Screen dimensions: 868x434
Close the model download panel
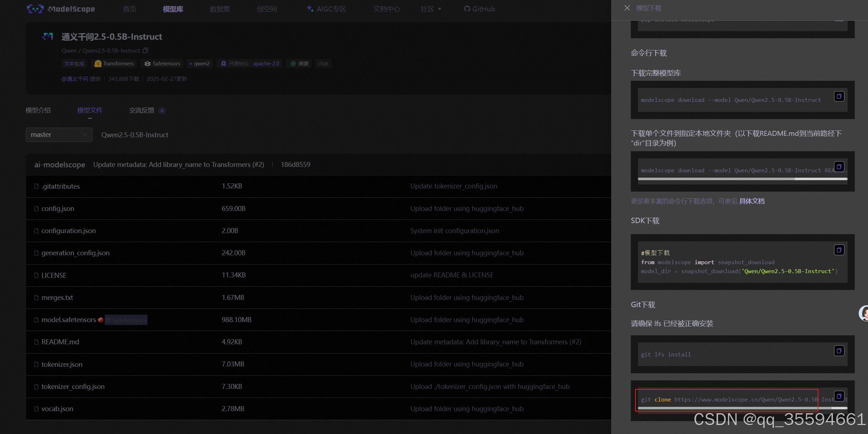[627, 8]
